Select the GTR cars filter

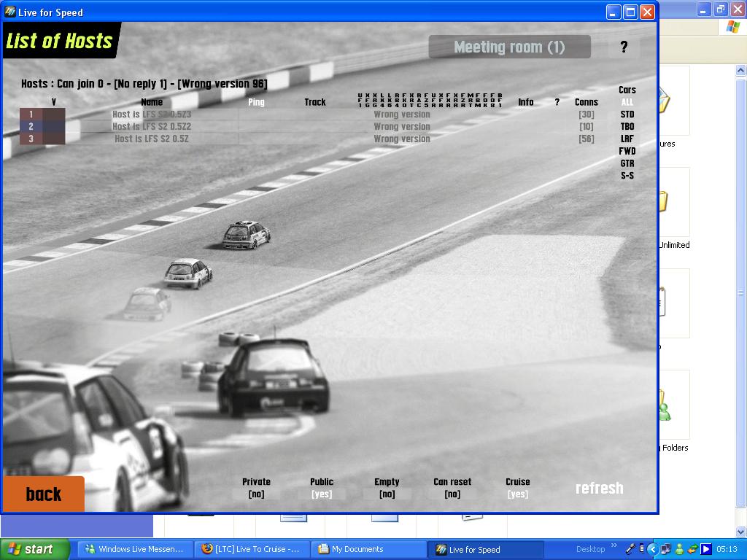coord(627,164)
